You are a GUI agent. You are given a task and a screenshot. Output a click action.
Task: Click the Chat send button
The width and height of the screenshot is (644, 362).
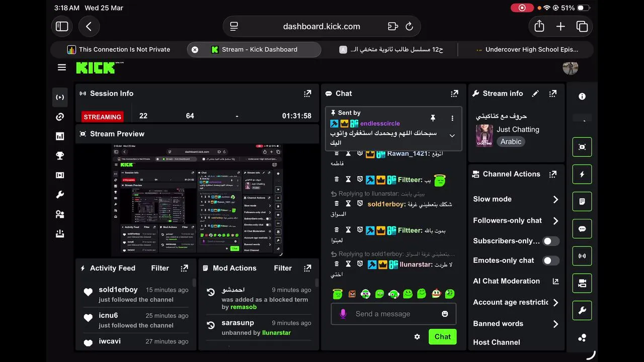[443, 337]
